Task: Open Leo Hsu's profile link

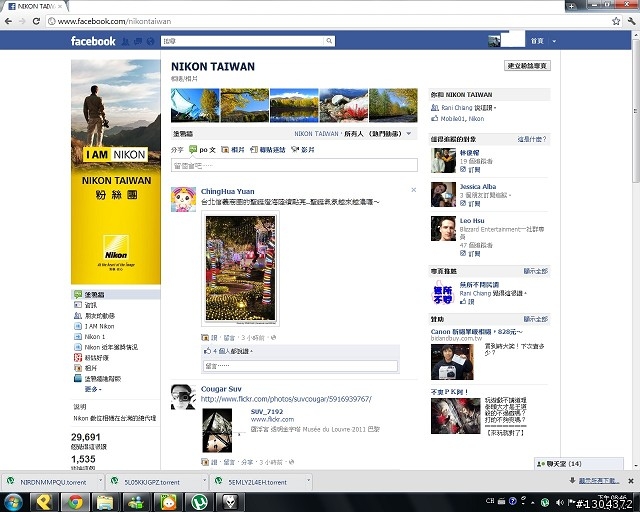Action: coord(472,220)
